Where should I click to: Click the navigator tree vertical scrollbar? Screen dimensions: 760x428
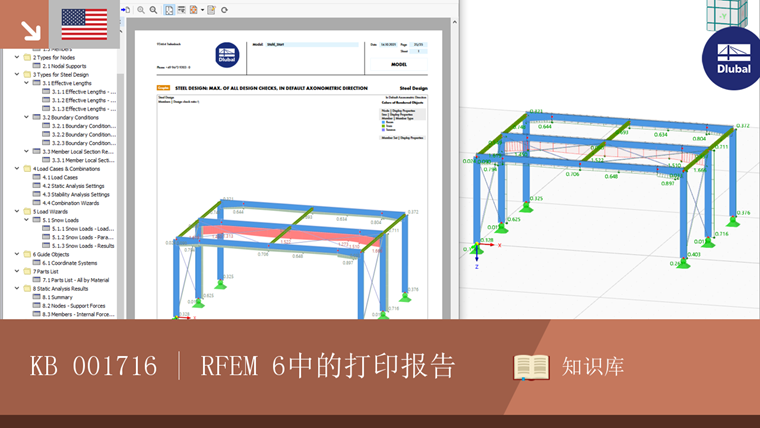coord(121,194)
